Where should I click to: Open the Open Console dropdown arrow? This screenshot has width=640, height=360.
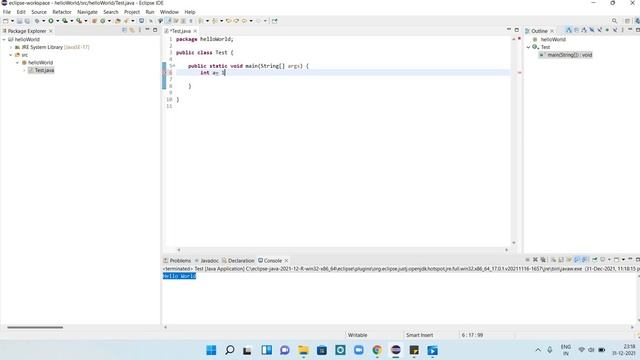(x=623, y=260)
